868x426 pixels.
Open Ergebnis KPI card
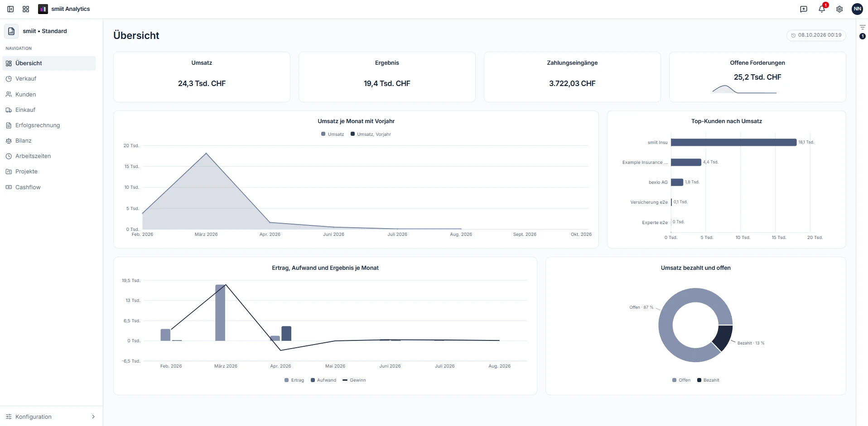pos(387,77)
